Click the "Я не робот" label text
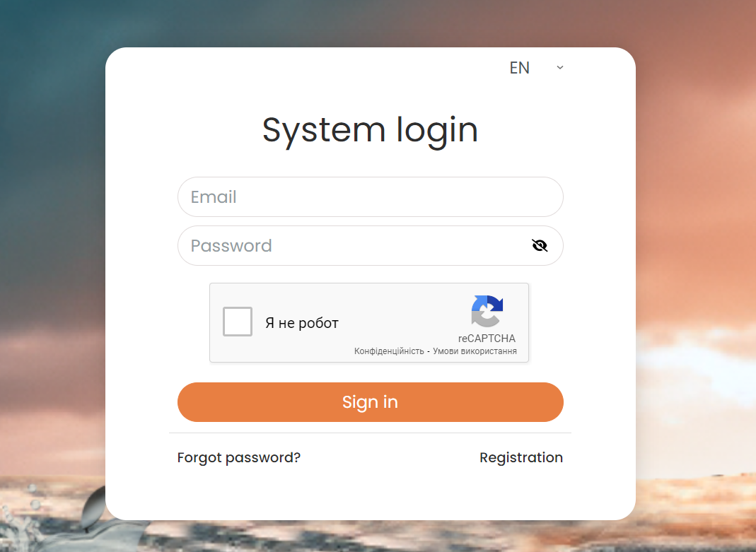Viewport: 756px width, 552px height. click(x=302, y=323)
